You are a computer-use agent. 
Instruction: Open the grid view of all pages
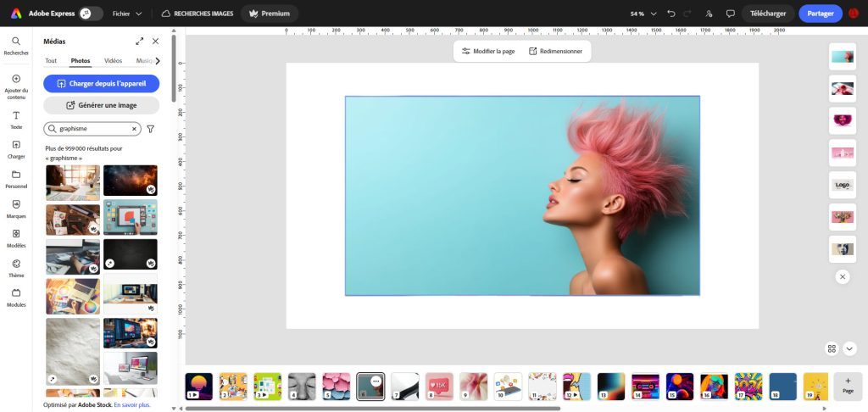[x=832, y=348]
